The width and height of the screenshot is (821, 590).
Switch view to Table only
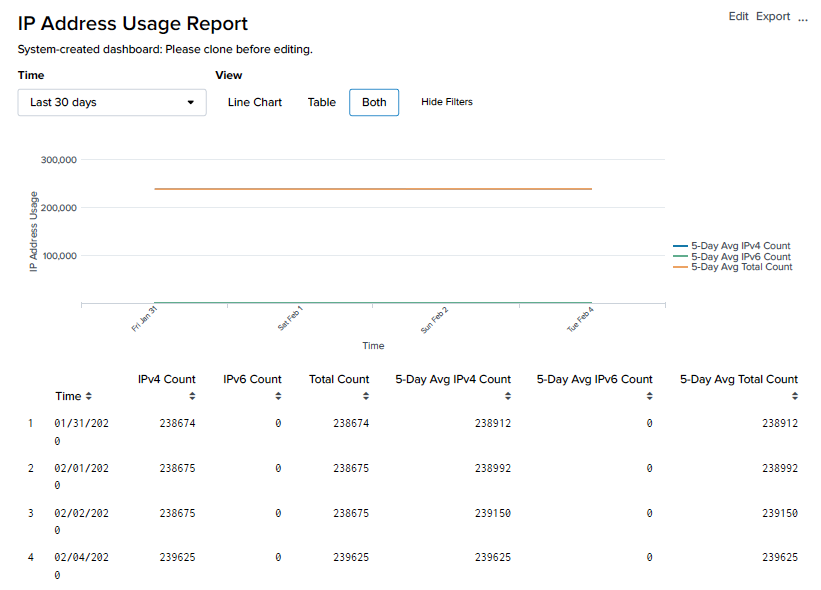[322, 102]
